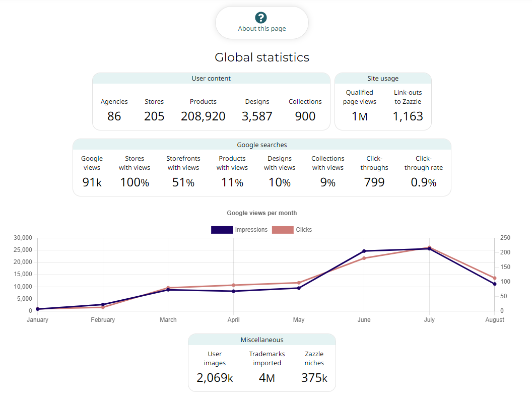Click the Agencies value 86
Viewport: 532px width, 399px height.
pyautogui.click(x=114, y=116)
